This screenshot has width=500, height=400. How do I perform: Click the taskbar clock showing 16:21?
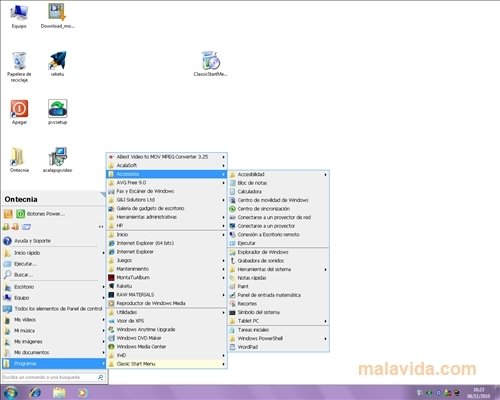[478, 393]
